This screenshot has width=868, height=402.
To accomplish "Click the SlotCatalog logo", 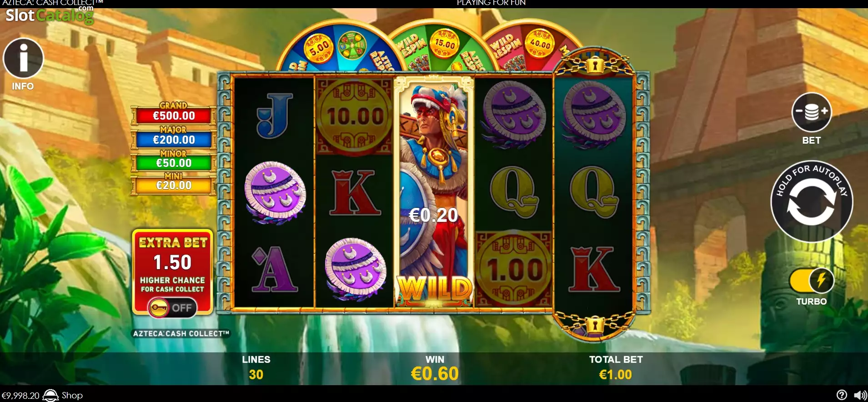I will [50, 15].
